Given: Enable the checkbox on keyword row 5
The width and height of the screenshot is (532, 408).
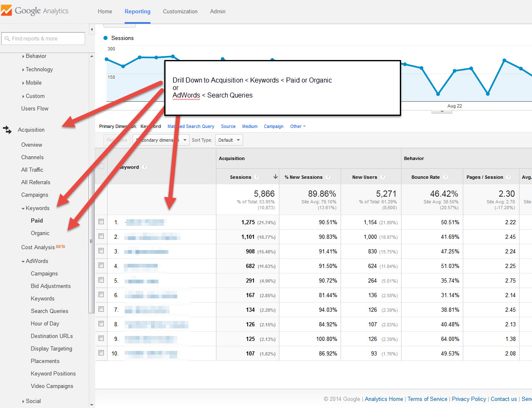Looking at the screenshot, I should pos(101,280).
